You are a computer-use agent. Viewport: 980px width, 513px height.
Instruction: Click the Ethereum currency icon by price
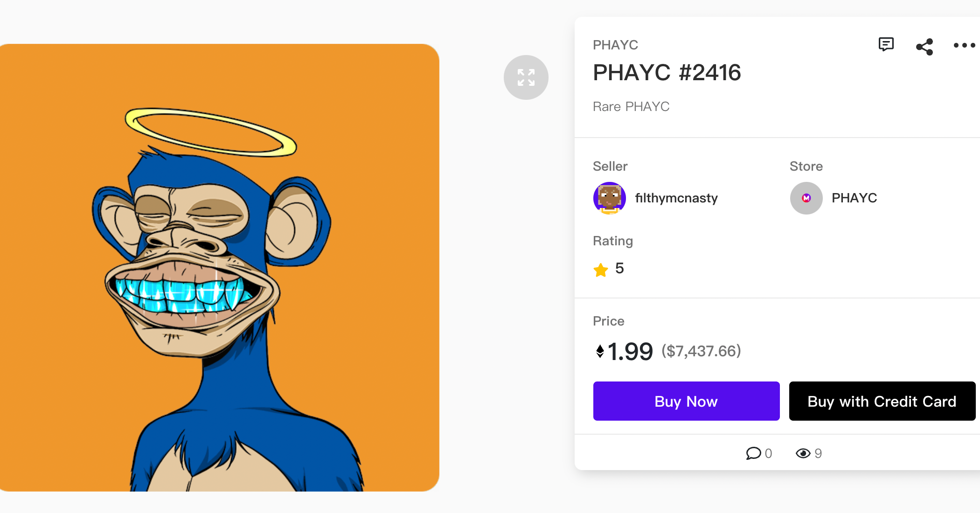click(x=600, y=351)
